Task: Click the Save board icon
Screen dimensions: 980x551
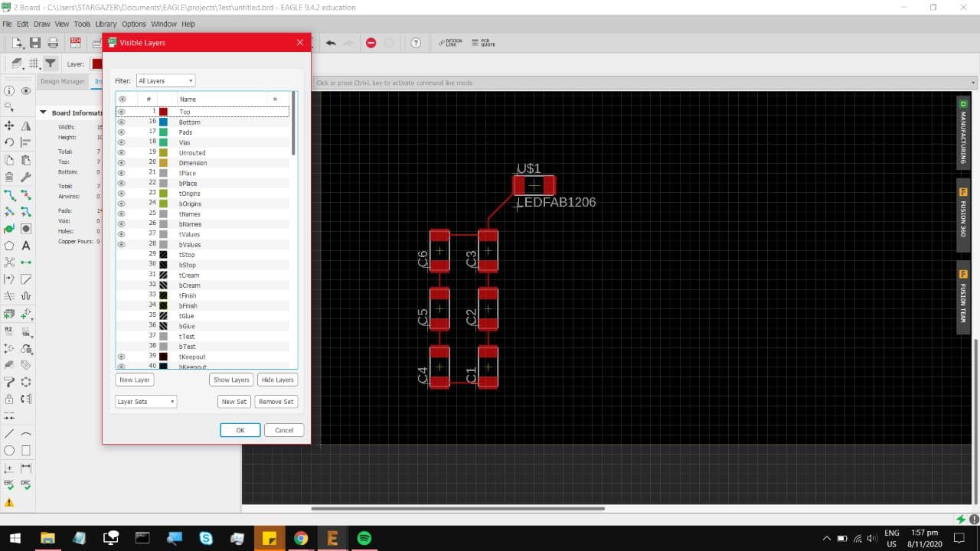Action: coord(34,43)
